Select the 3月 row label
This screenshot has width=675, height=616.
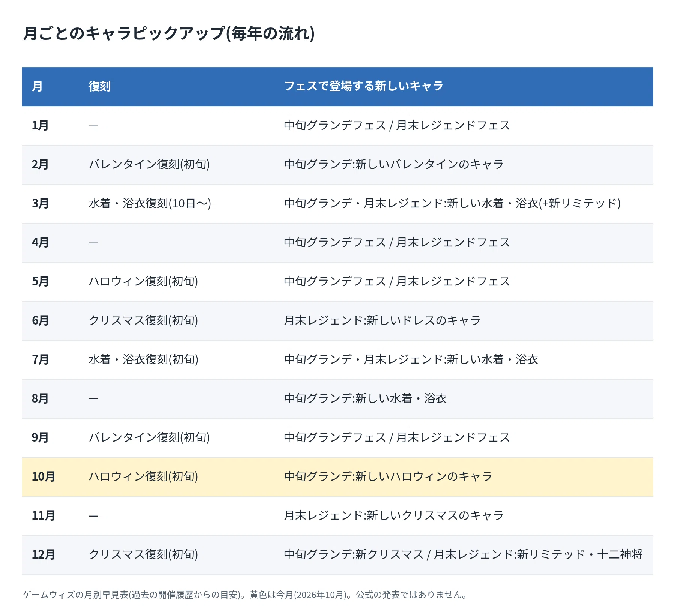(40, 203)
